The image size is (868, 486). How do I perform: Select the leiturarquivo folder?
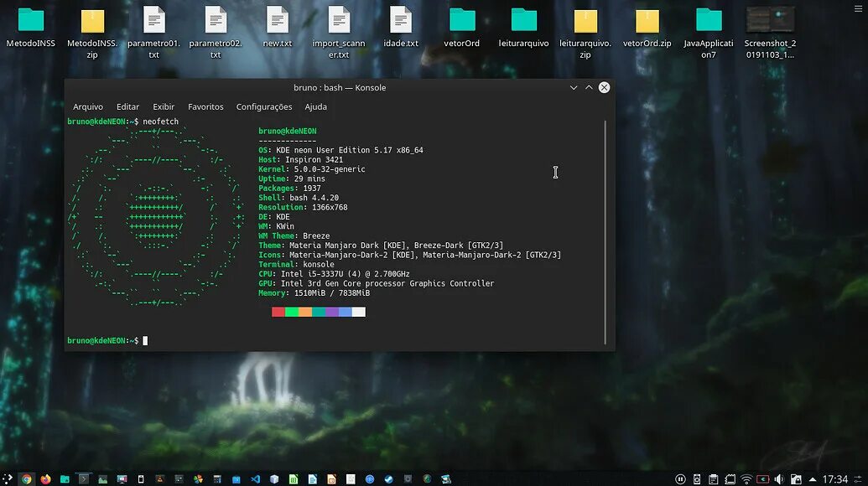point(523,28)
